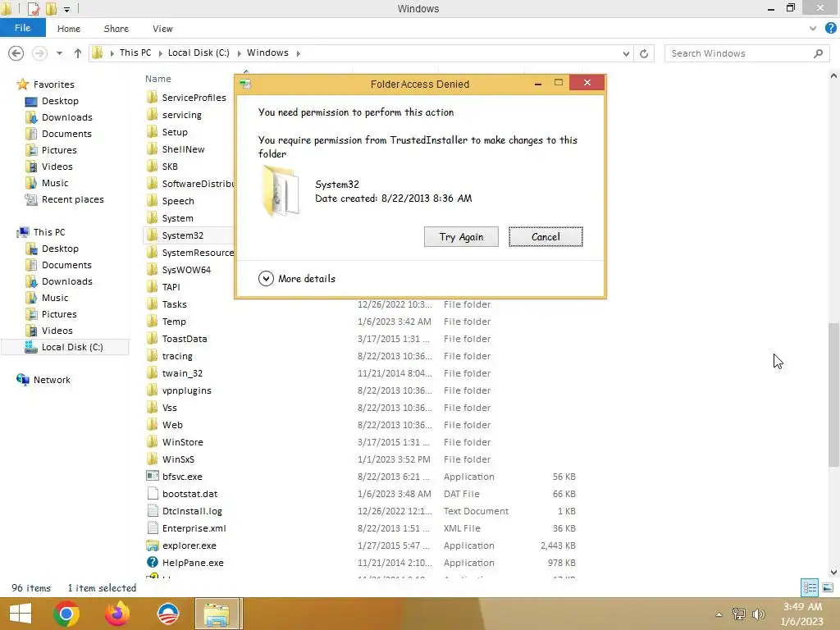This screenshot has width=840, height=630.
Task: Open Explorer help icon
Action: click(x=830, y=28)
